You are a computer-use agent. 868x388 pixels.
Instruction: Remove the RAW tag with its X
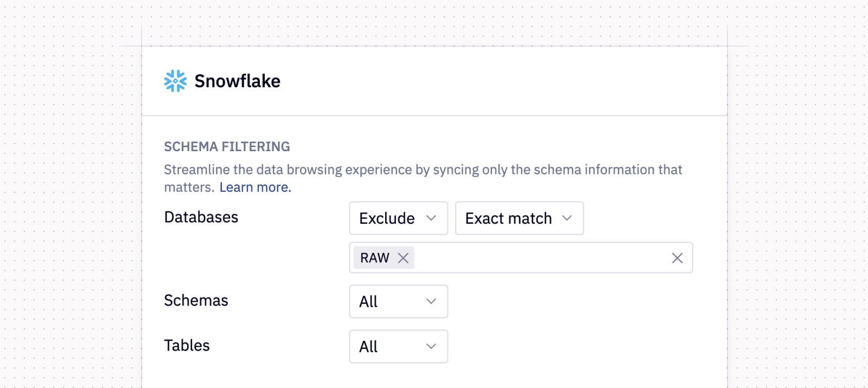click(403, 258)
